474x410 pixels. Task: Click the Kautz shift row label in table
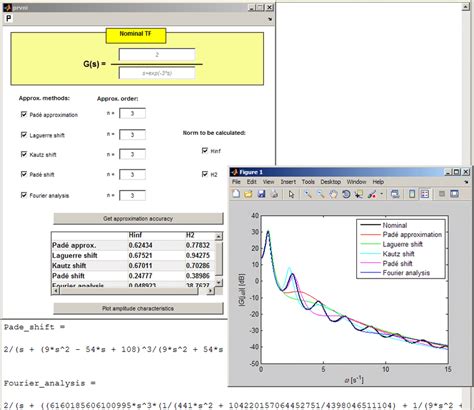pyautogui.click(x=69, y=266)
